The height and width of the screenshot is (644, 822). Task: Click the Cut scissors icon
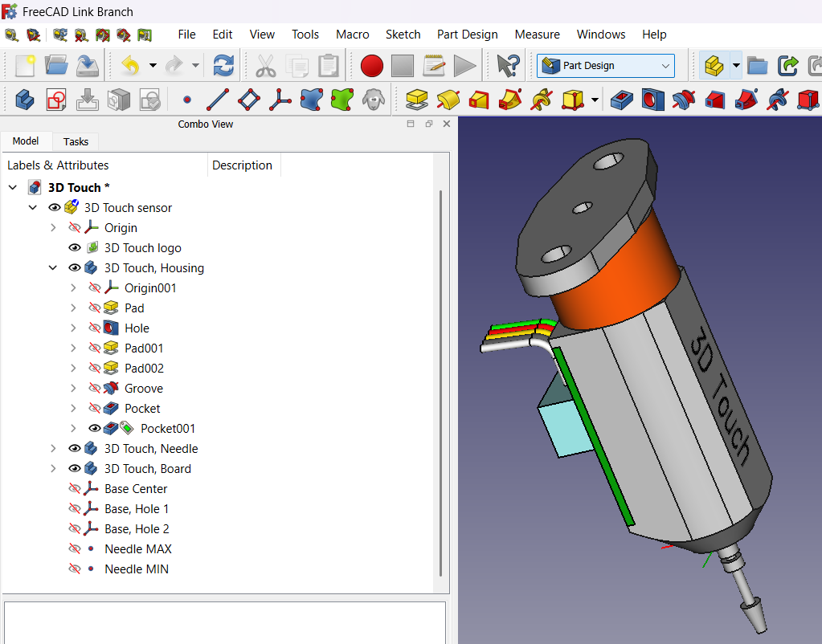(x=266, y=66)
